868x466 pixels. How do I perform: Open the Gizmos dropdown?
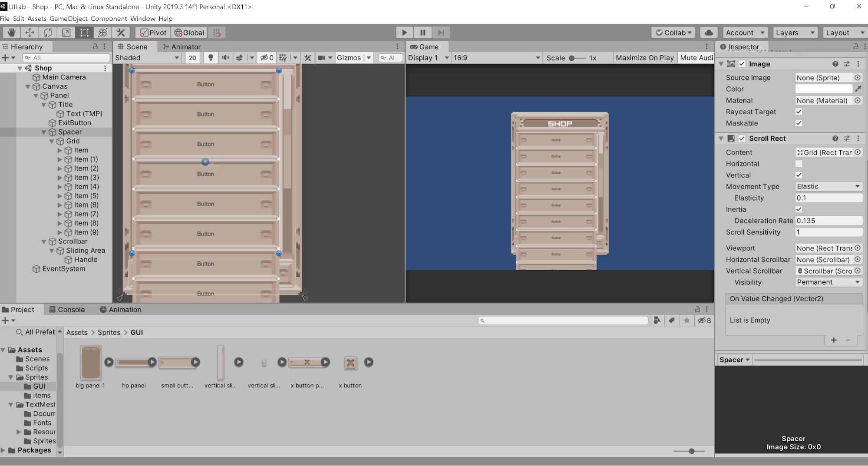pos(353,58)
